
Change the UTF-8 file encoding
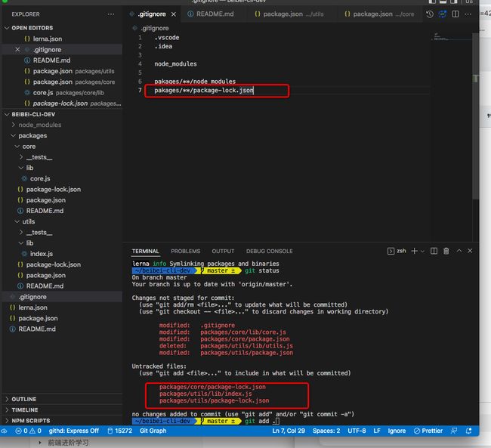(x=357, y=431)
